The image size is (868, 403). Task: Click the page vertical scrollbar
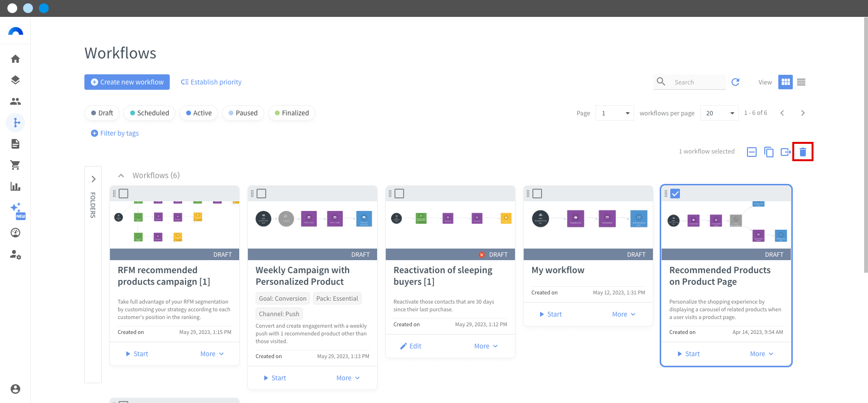866,145
